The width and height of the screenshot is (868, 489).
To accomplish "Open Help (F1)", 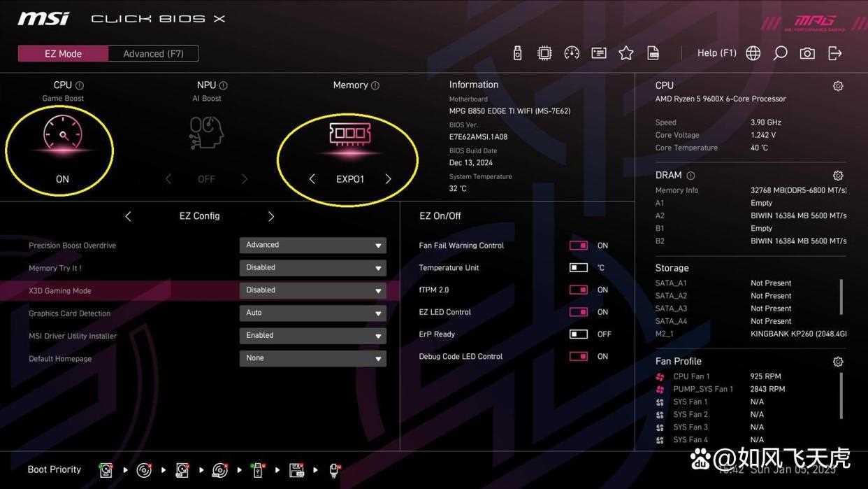I will 717,53.
